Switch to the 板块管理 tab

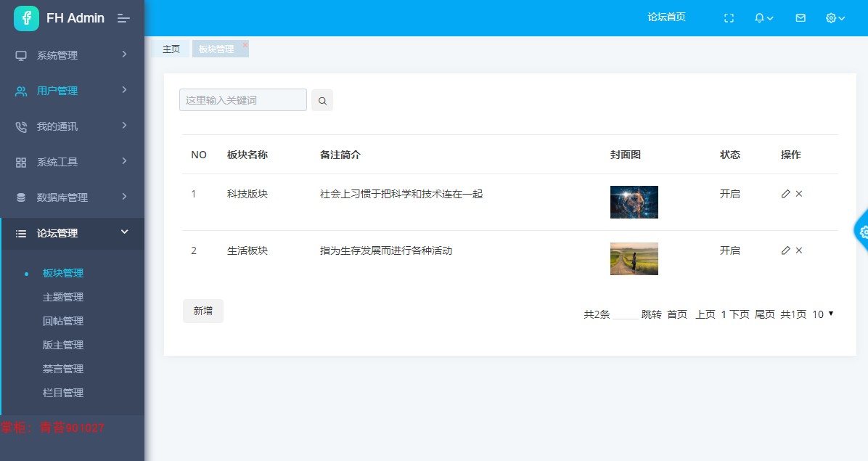[x=216, y=49]
